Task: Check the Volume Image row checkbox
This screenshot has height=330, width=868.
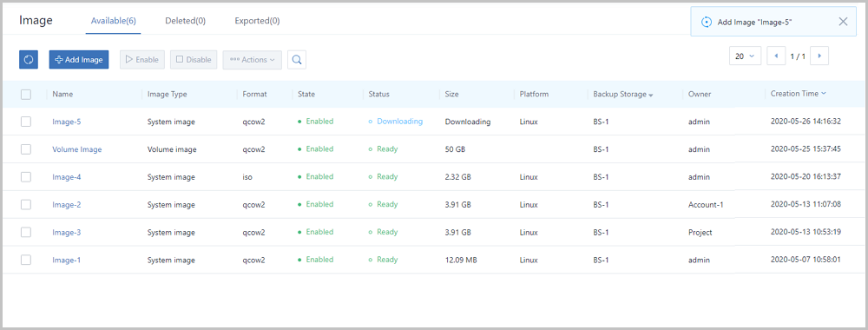Action: coord(26,149)
